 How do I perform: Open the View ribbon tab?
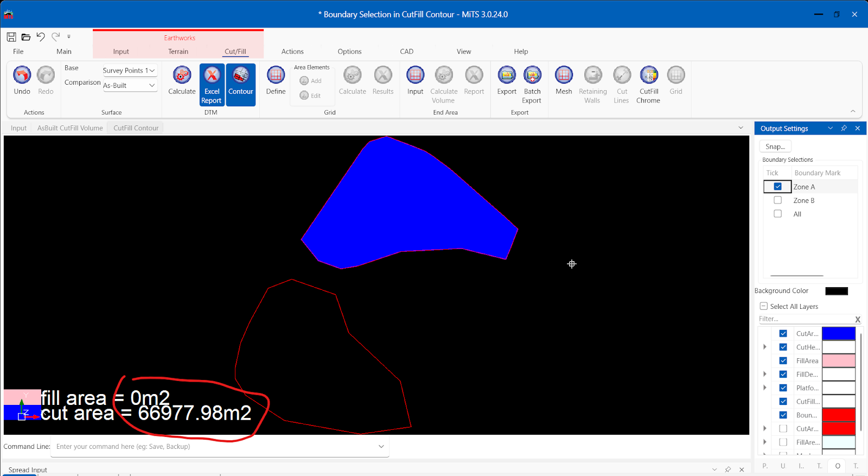coord(464,52)
